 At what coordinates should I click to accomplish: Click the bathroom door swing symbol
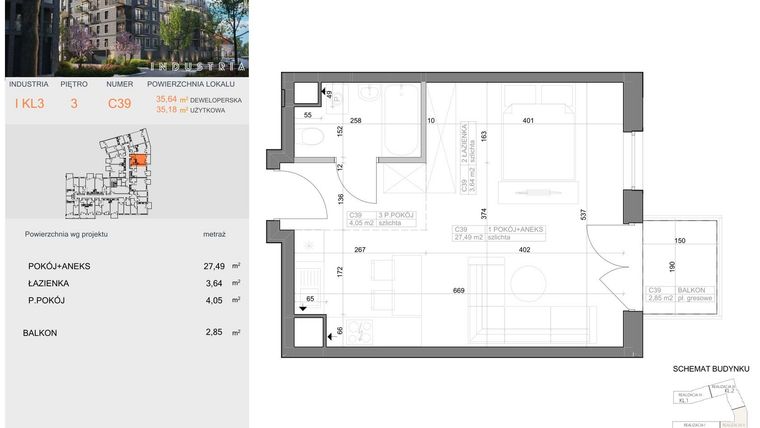(x=358, y=182)
